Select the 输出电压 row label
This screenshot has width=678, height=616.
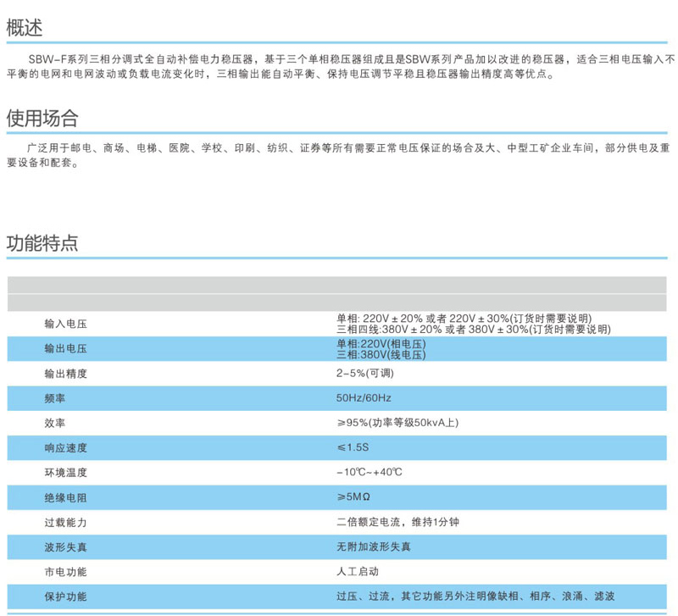tap(66, 348)
